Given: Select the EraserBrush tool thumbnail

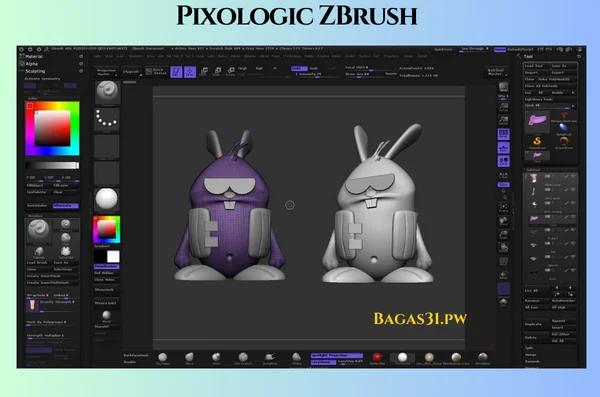Looking at the screenshot, I should point(564,142).
